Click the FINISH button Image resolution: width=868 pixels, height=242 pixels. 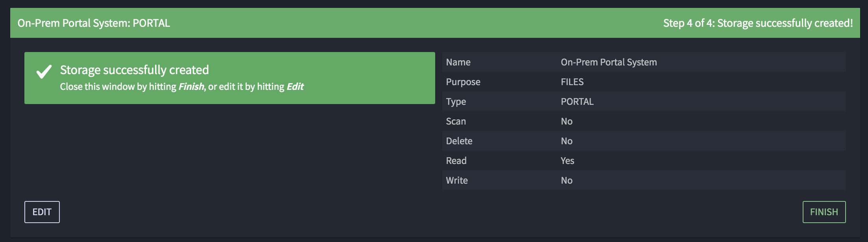coord(824,212)
